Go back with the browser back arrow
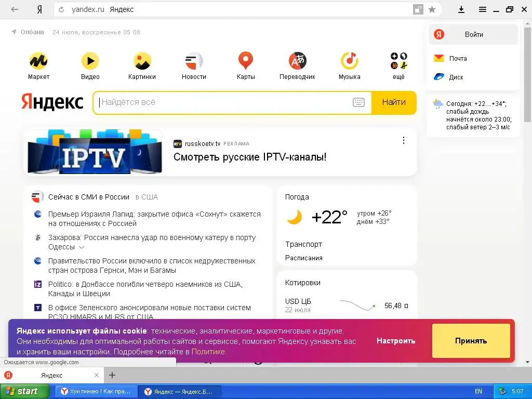 coord(15,9)
